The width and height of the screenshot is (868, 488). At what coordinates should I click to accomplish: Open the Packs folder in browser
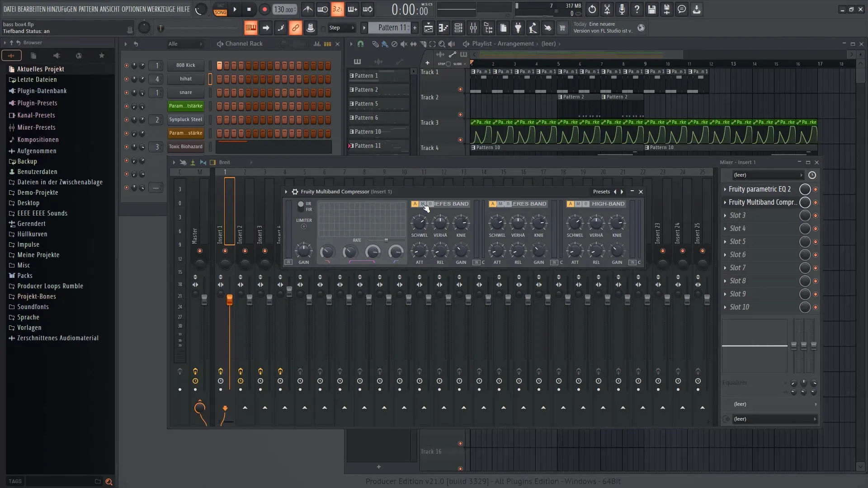(x=25, y=276)
